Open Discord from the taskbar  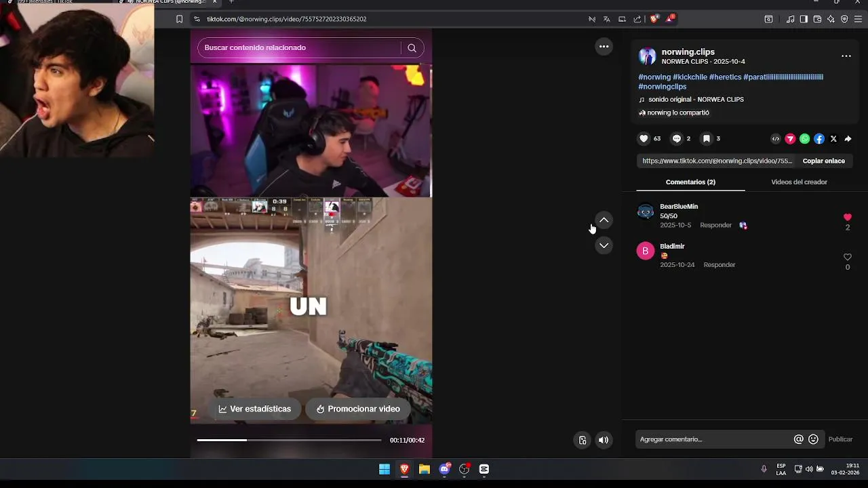pyautogui.click(x=445, y=469)
